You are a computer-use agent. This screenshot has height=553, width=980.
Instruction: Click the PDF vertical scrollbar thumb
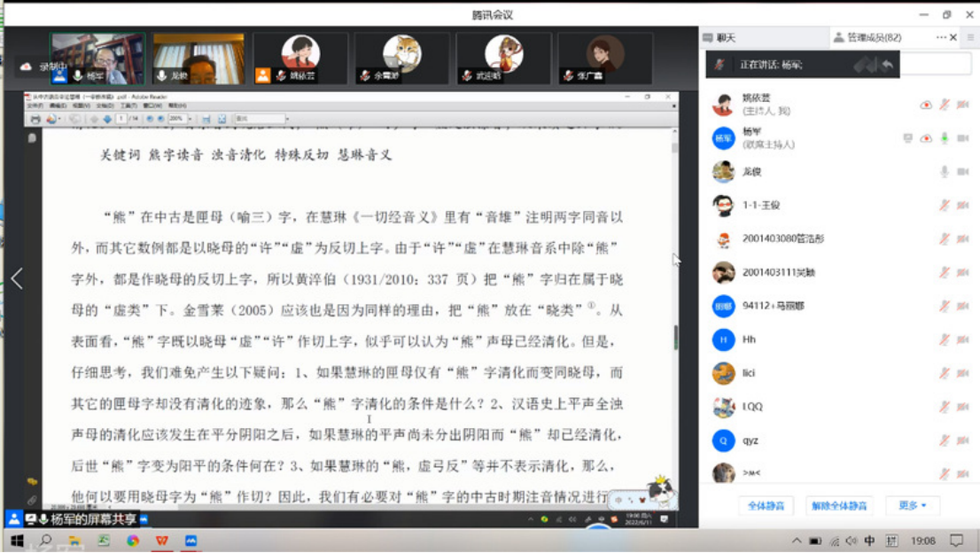pos(674,335)
